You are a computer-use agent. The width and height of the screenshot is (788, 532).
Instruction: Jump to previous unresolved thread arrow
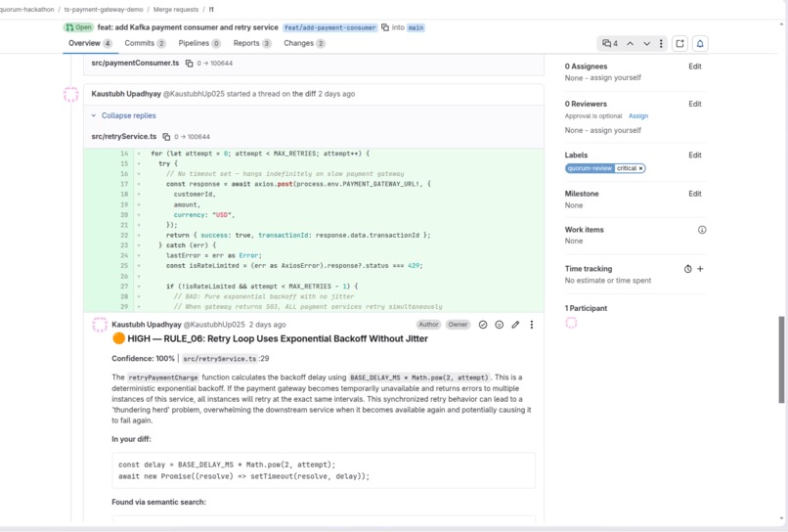coord(630,44)
